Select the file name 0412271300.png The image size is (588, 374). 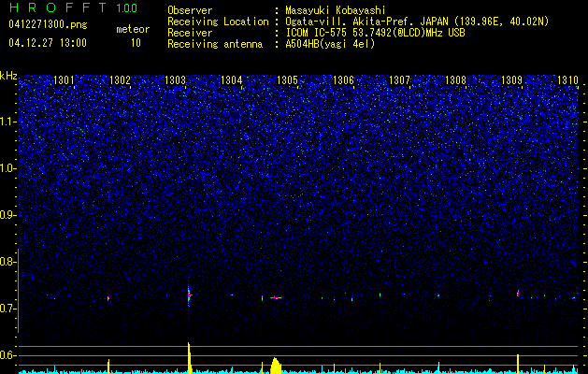48,25
